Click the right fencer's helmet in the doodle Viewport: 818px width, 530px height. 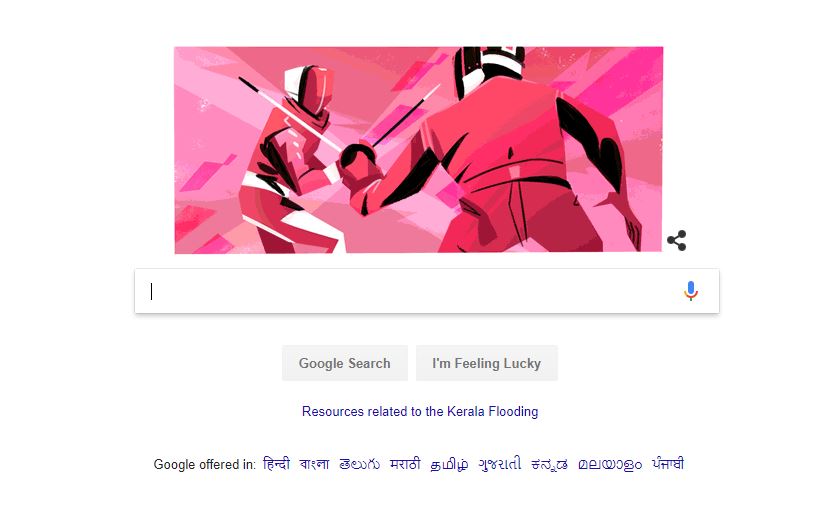click(490, 70)
